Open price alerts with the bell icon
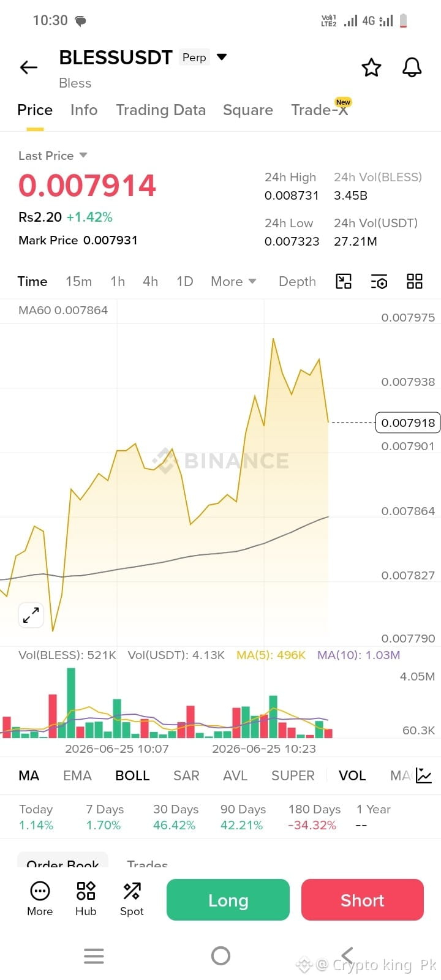Viewport: 441px width, 980px height. [412, 67]
